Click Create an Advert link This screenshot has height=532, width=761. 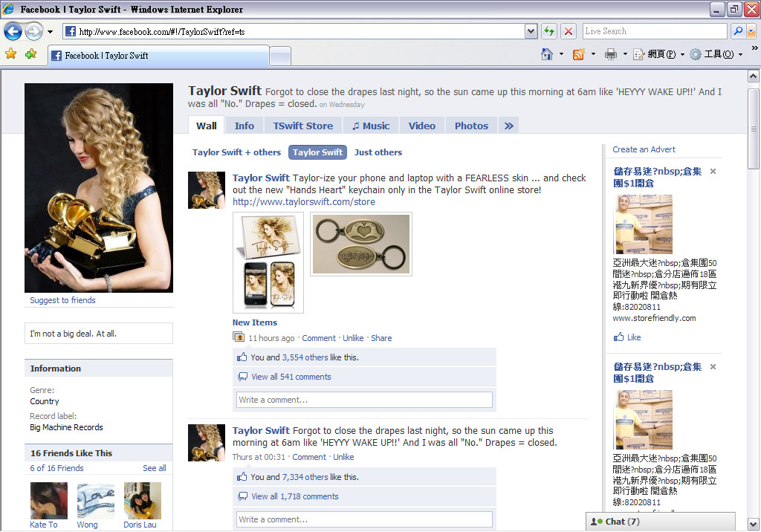coord(644,149)
